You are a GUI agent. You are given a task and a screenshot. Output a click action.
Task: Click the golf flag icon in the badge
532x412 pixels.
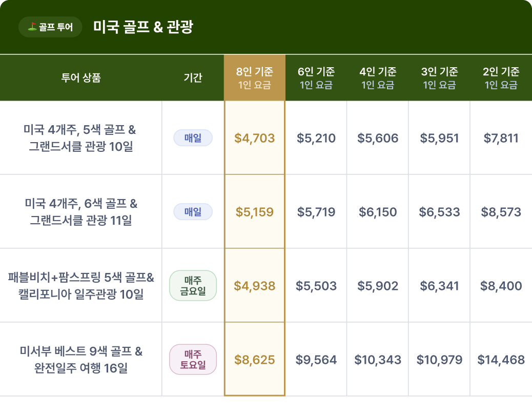[x=32, y=27]
